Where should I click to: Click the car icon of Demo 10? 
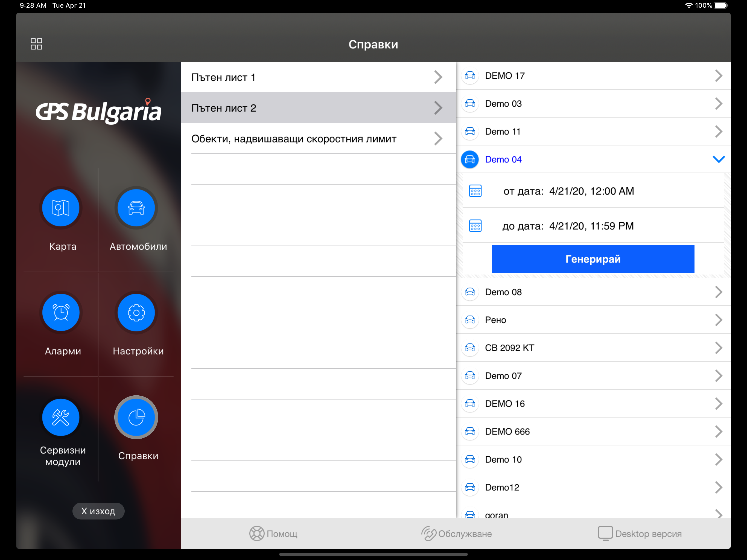pyautogui.click(x=470, y=459)
